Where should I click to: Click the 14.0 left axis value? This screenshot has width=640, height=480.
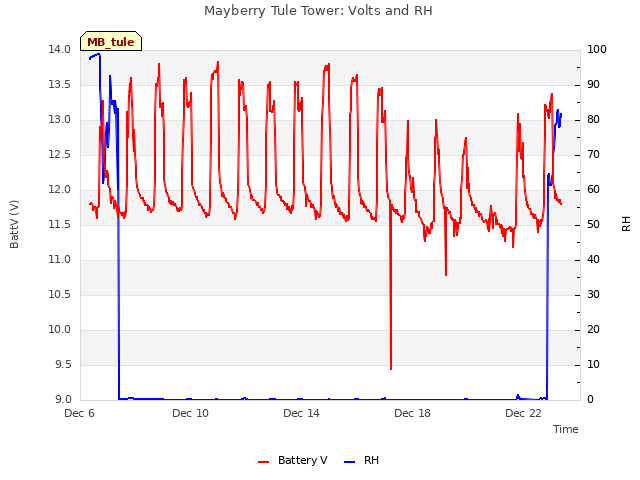(x=60, y=49)
